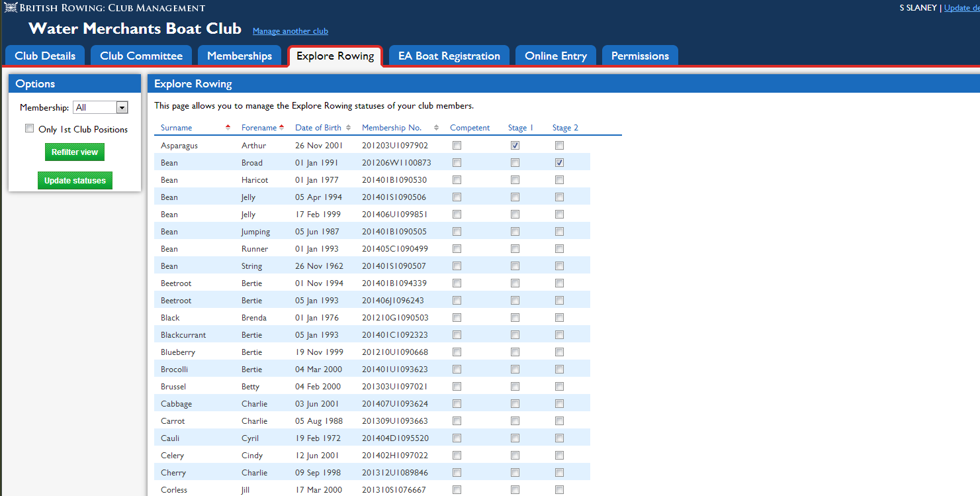This screenshot has height=496, width=980.
Task: Click the Forename column sort arrow
Action: tap(282, 127)
